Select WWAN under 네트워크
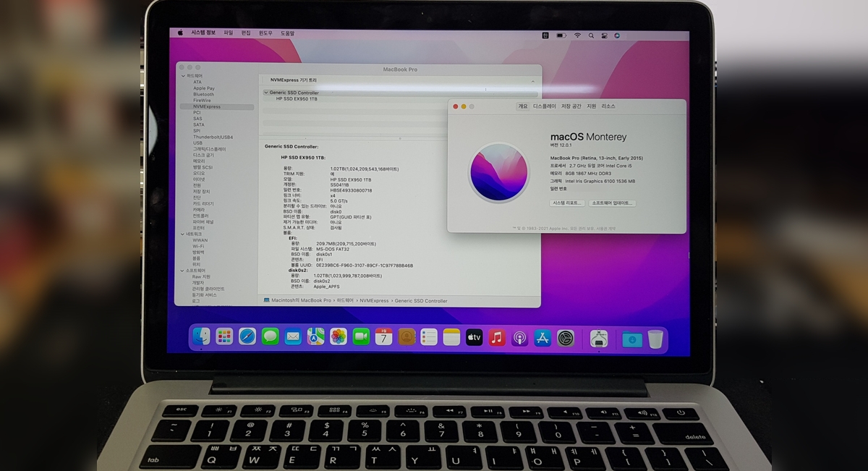This screenshot has width=868, height=471. click(200, 240)
